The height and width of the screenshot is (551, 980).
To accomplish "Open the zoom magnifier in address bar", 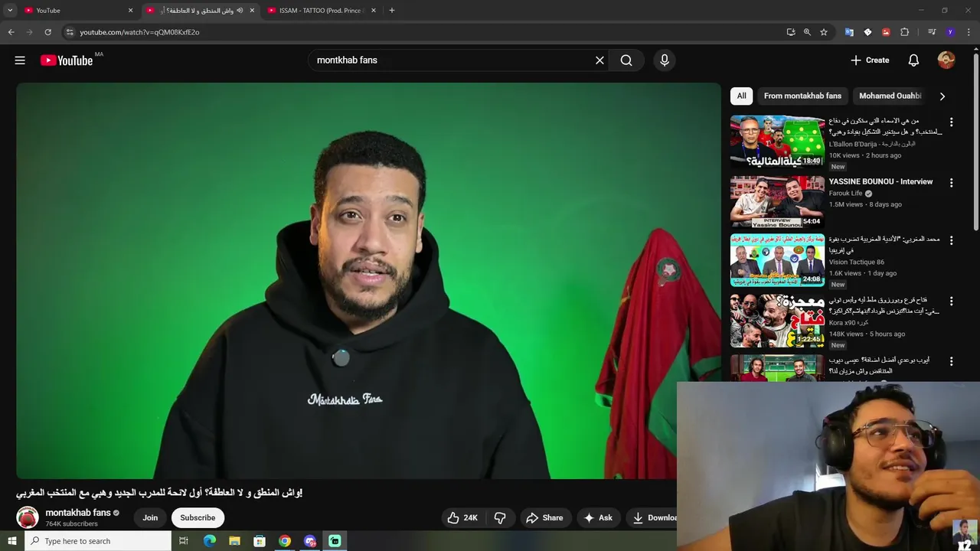I will (807, 32).
